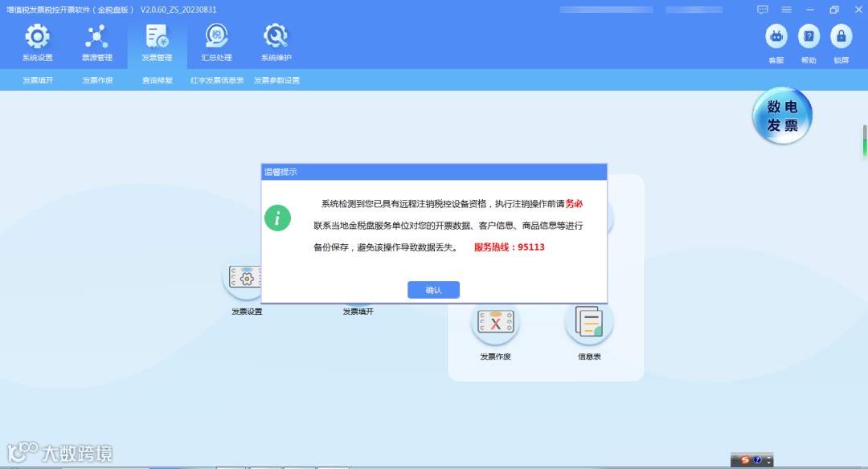Click input method help icon in tray

coord(757,459)
